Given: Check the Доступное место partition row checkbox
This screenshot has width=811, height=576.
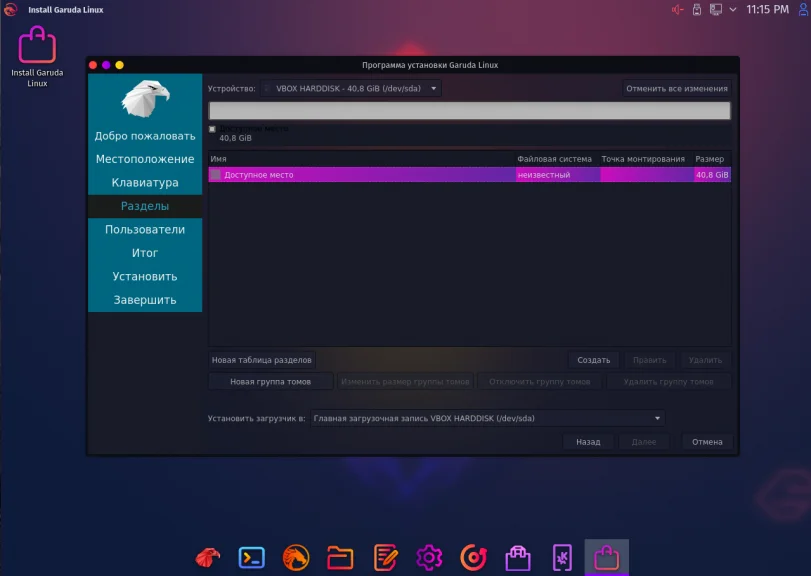Looking at the screenshot, I should pyautogui.click(x=215, y=174).
